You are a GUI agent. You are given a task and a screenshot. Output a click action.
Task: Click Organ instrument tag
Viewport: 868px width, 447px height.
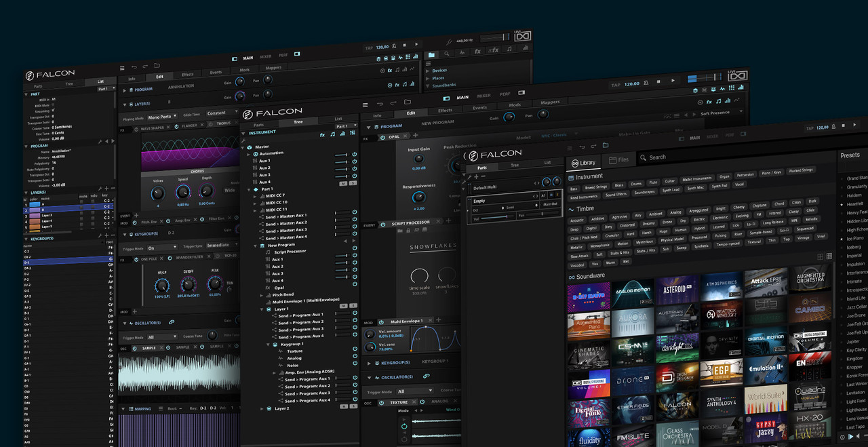(x=724, y=176)
